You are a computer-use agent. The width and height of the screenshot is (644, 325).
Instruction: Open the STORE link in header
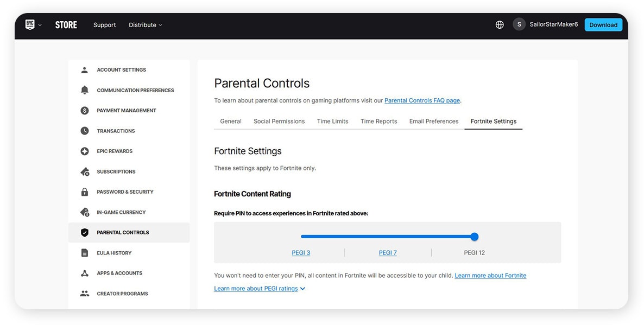66,24
